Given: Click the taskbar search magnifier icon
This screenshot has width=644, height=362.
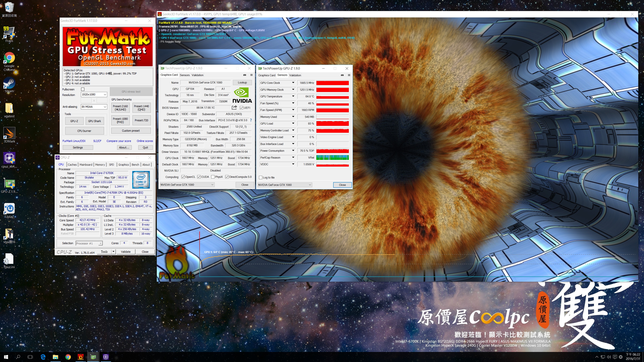Looking at the screenshot, I should (x=18, y=357).
